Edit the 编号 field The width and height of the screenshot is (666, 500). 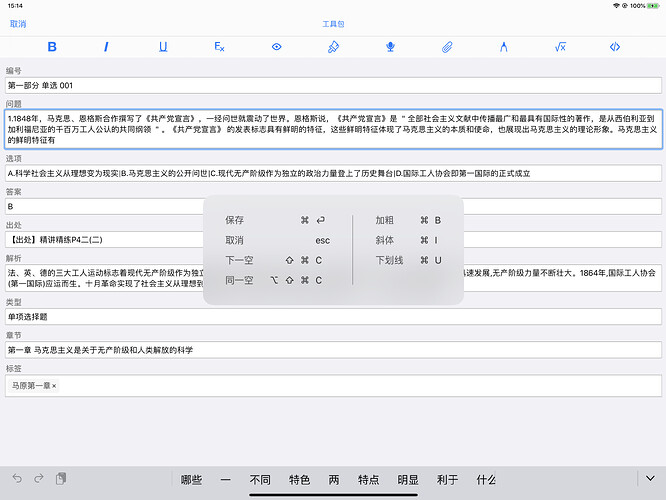333,85
